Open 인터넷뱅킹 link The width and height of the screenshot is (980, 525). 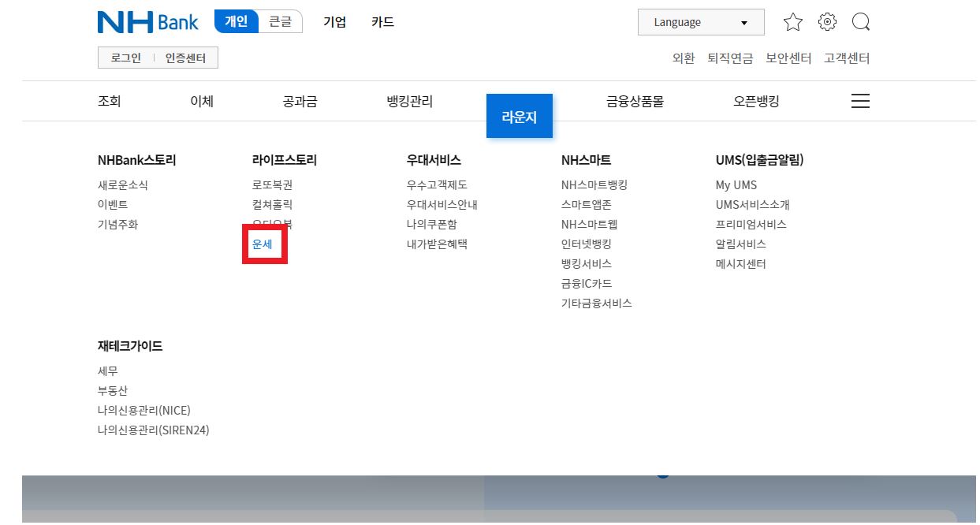[x=587, y=244]
